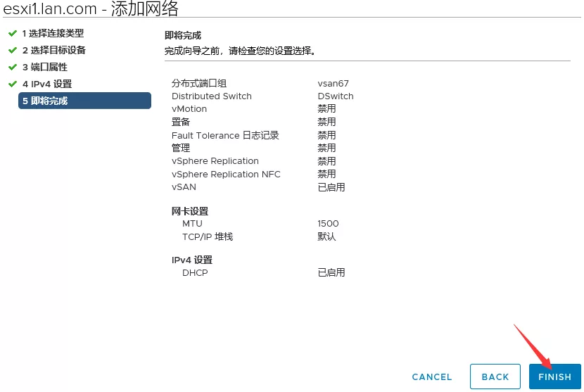
Task: Click the 网卡设置 section heading
Action: [190, 211]
